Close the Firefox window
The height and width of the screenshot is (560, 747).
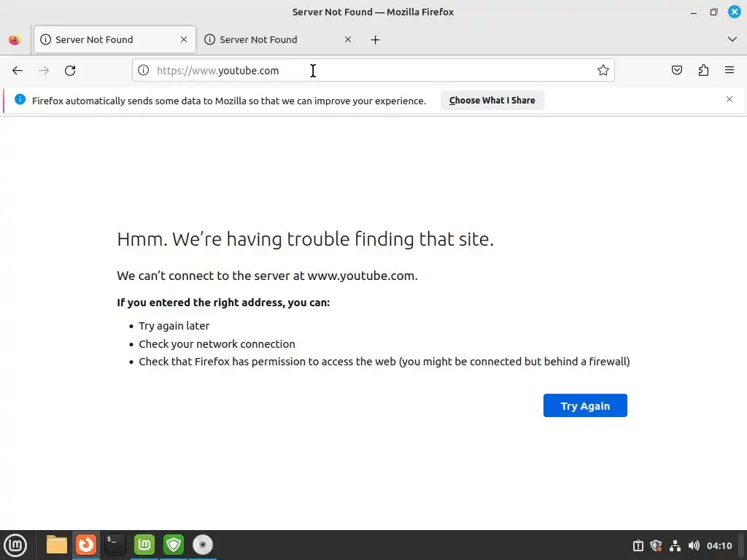(735, 12)
